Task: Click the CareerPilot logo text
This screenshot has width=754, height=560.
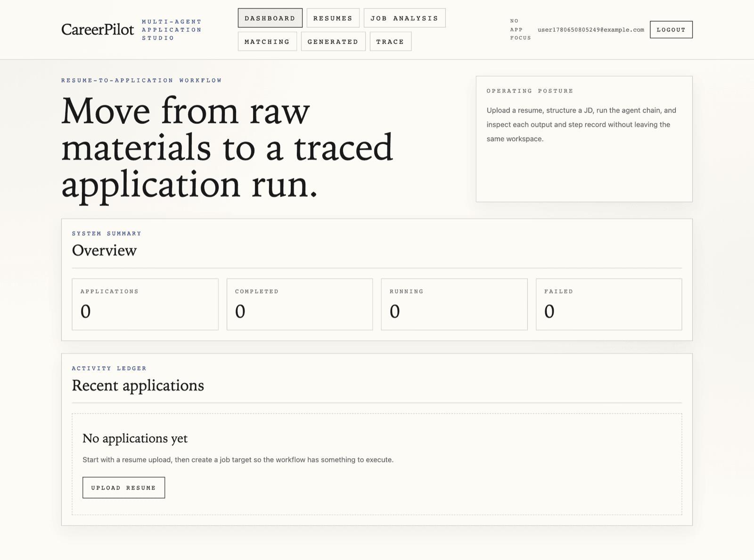Action: pos(98,30)
